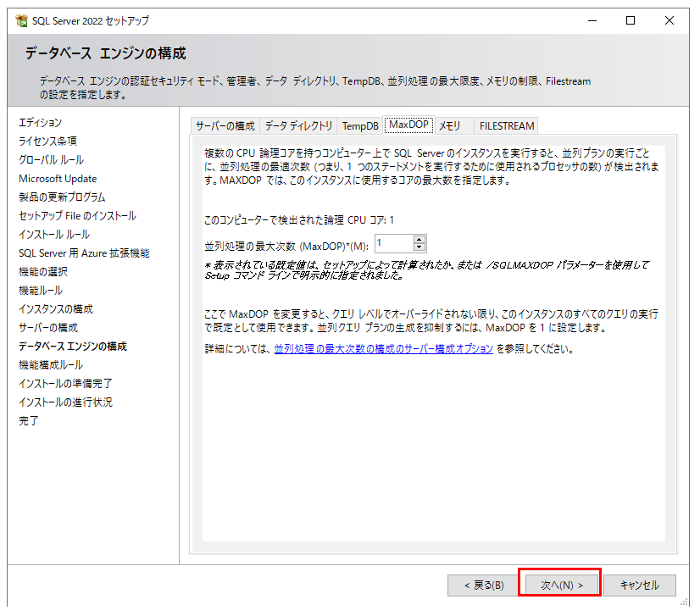Select the MaxDOP tab
This screenshot has width=700, height=616.
tap(408, 125)
